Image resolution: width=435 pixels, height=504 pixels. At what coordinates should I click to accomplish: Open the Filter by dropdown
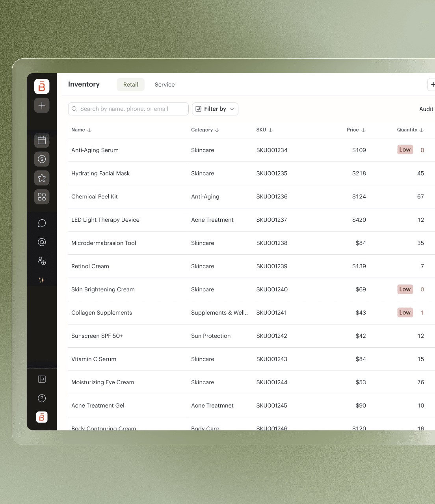click(215, 109)
